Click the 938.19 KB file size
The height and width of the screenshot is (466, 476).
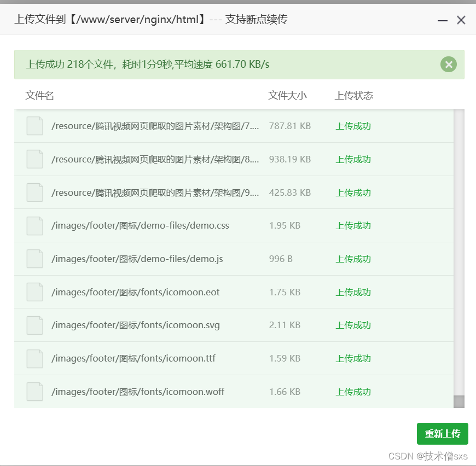[x=290, y=159]
